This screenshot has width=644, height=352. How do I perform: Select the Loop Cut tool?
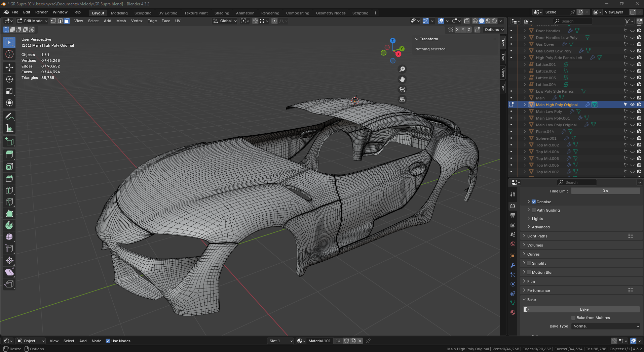pos(9,190)
